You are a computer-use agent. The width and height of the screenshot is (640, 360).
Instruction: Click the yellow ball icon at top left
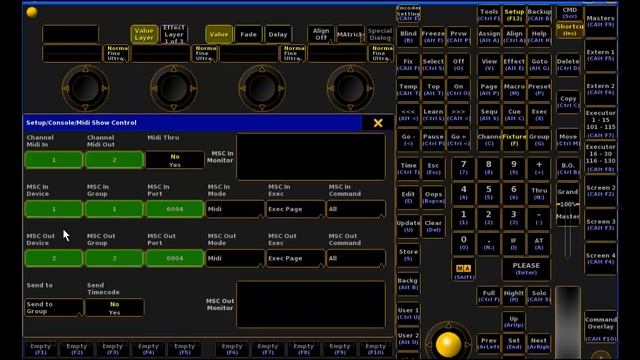(x=32, y=12)
